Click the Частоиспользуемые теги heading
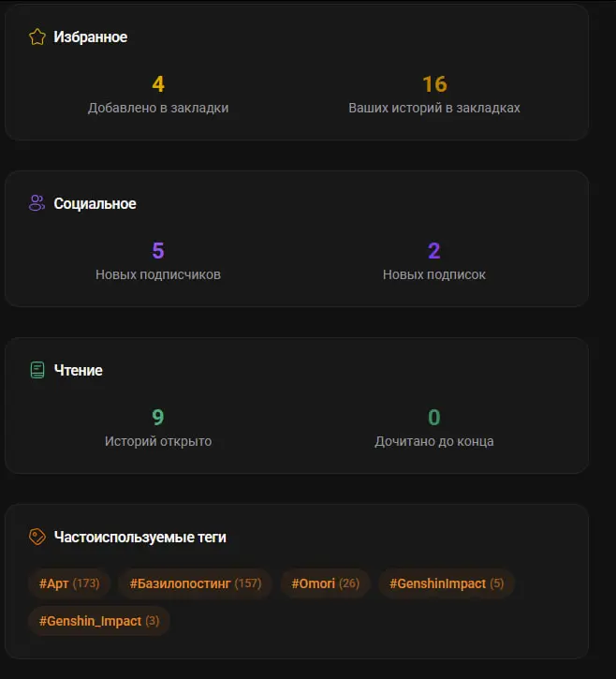 (139, 538)
